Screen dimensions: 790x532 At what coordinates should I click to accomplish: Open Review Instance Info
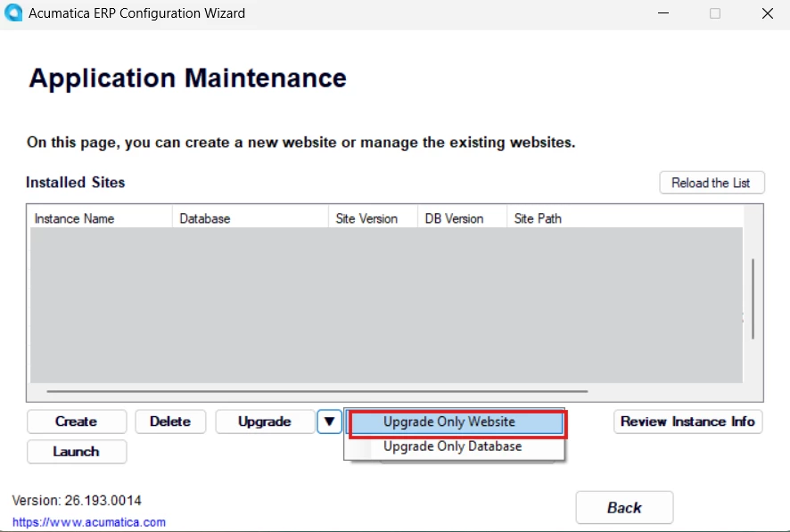tap(687, 422)
